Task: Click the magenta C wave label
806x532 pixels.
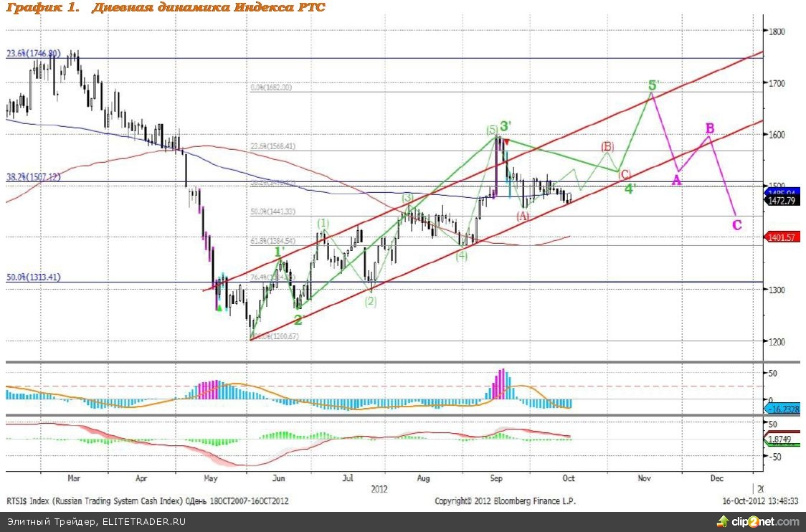Action: (736, 224)
